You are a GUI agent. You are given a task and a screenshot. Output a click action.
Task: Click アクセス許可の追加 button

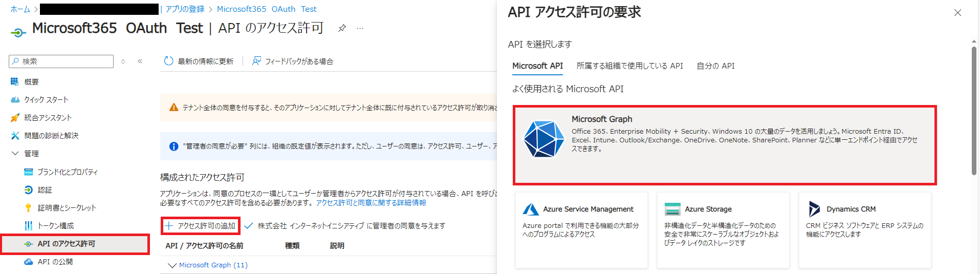(x=200, y=226)
